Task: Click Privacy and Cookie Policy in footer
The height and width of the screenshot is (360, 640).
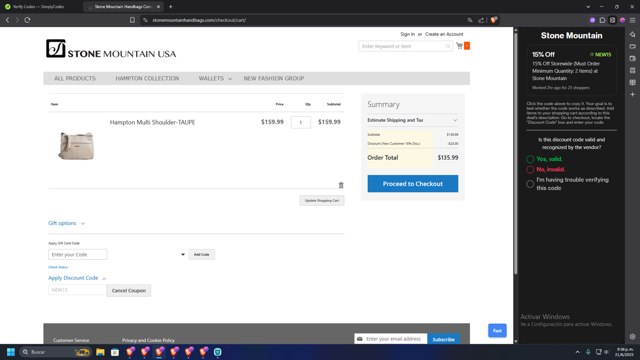Action: pyautogui.click(x=148, y=340)
